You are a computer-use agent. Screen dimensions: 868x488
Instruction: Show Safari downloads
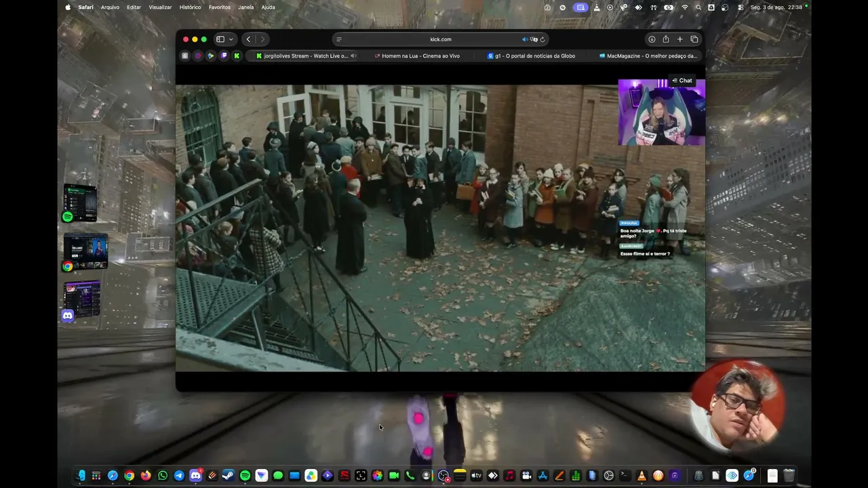click(x=652, y=39)
